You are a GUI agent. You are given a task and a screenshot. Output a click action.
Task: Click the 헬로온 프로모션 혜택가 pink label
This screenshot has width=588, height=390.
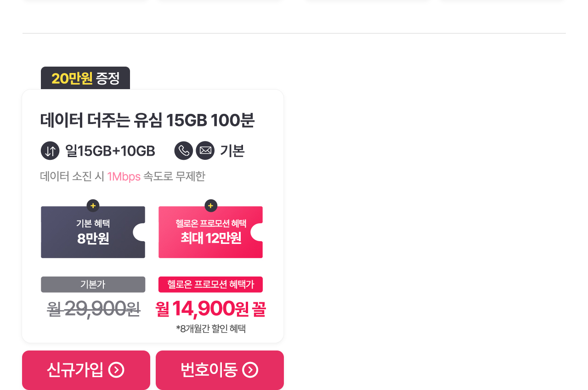[210, 284]
